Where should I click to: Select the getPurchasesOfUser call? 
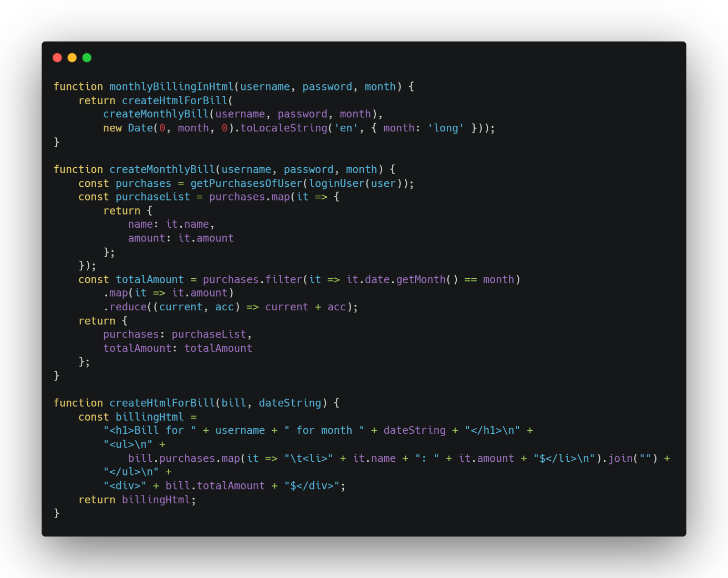[247, 184]
